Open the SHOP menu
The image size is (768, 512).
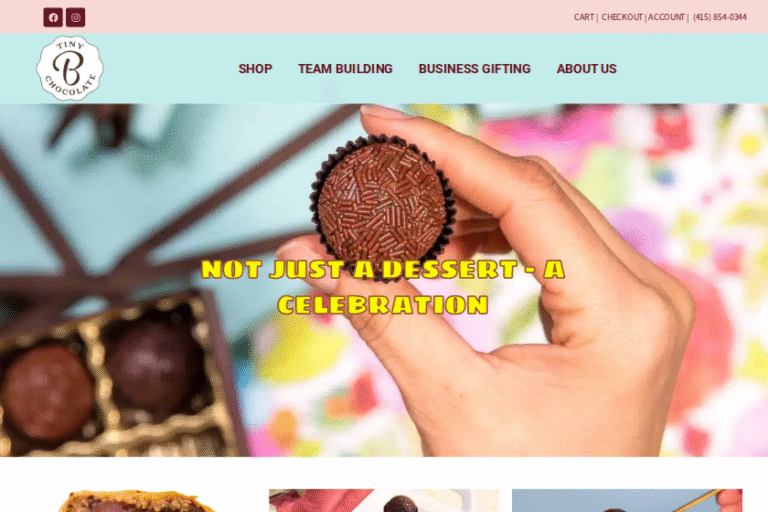tap(255, 69)
